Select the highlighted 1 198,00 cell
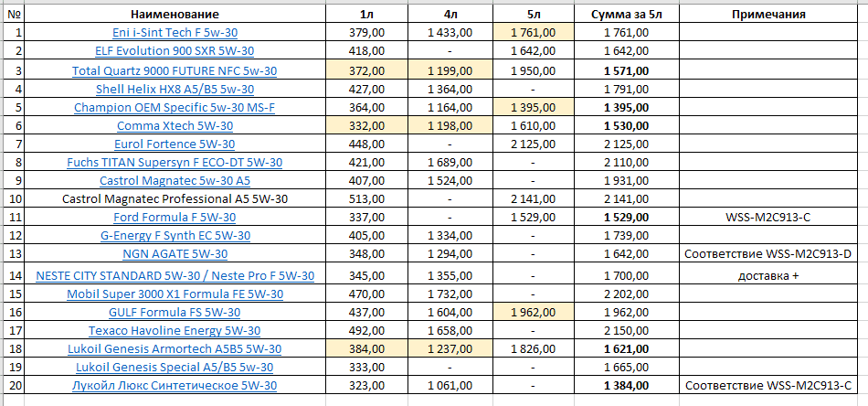Image resolution: width=868 pixels, height=406 pixels. 450,126
